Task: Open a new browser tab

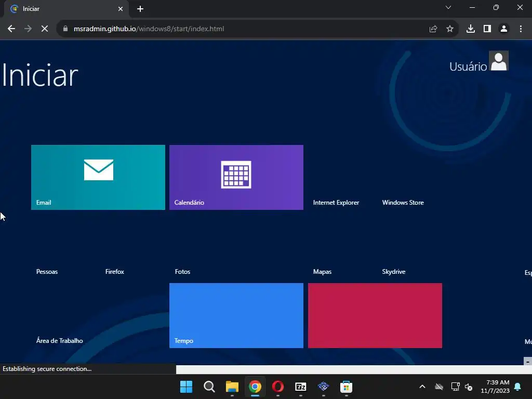Action: click(x=140, y=9)
